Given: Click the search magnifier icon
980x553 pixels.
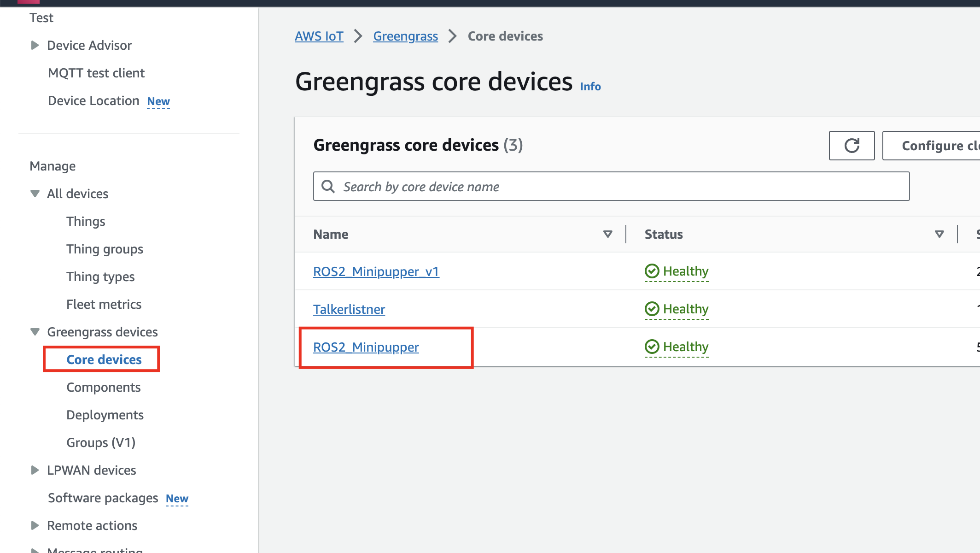Looking at the screenshot, I should tap(328, 187).
